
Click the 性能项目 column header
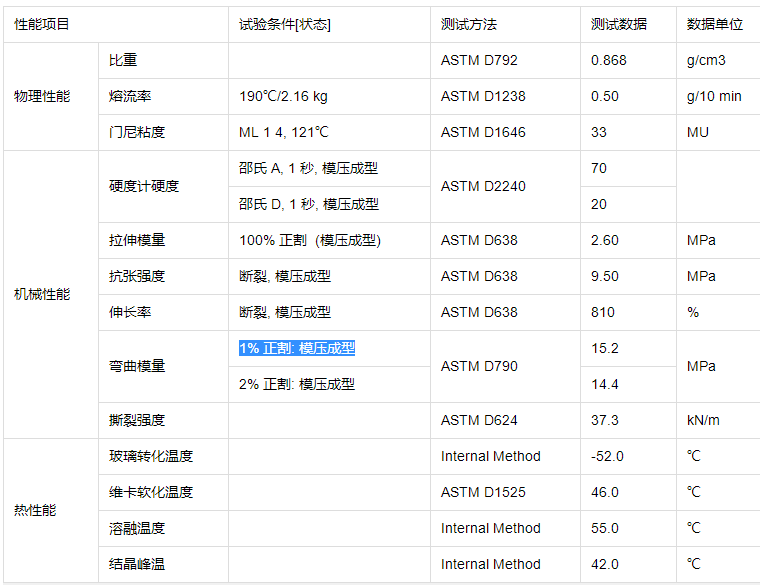[42, 24]
